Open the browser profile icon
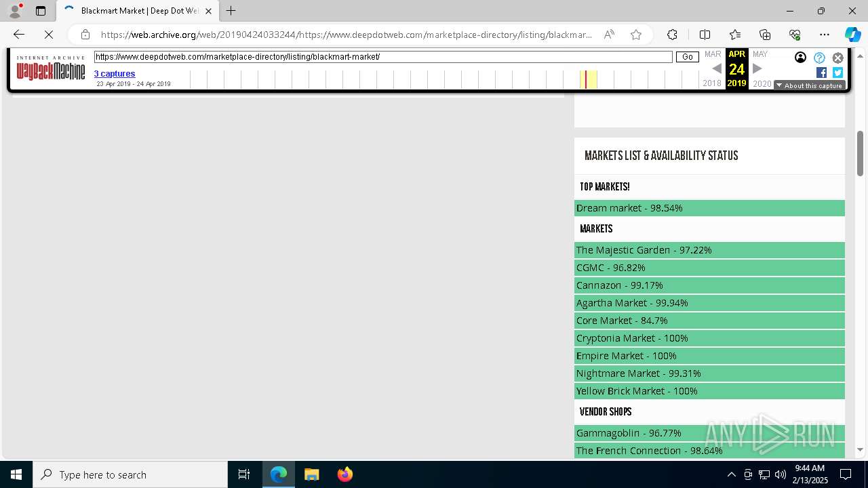 coord(14,11)
